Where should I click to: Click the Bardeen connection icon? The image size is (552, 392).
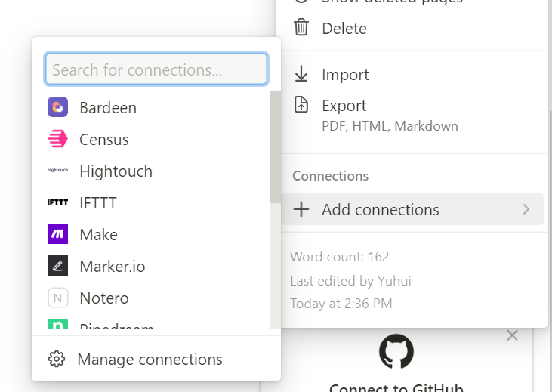(x=58, y=107)
